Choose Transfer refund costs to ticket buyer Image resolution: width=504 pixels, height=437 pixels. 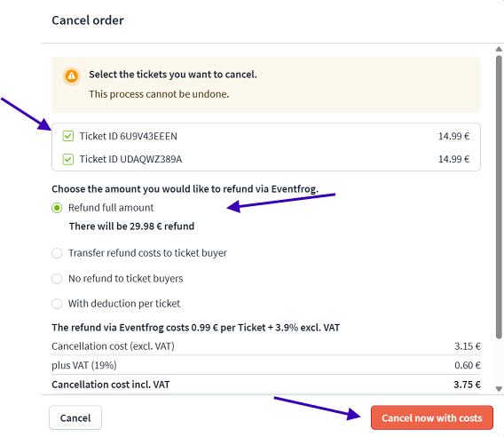pyautogui.click(x=57, y=253)
